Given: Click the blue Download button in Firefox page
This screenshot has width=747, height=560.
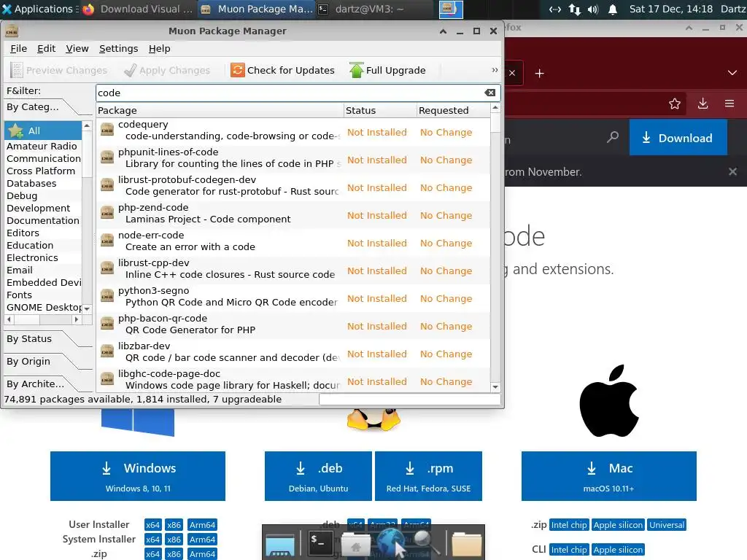Looking at the screenshot, I should point(678,138).
